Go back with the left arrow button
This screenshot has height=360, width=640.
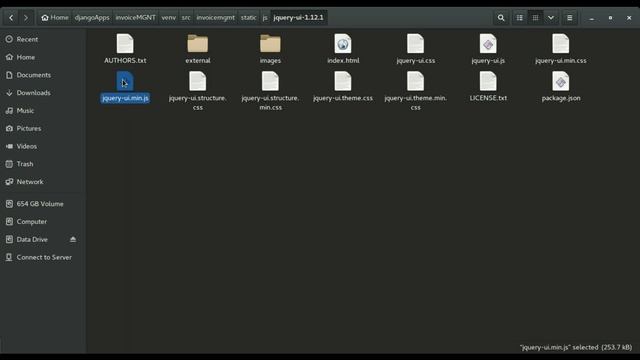click(11, 18)
